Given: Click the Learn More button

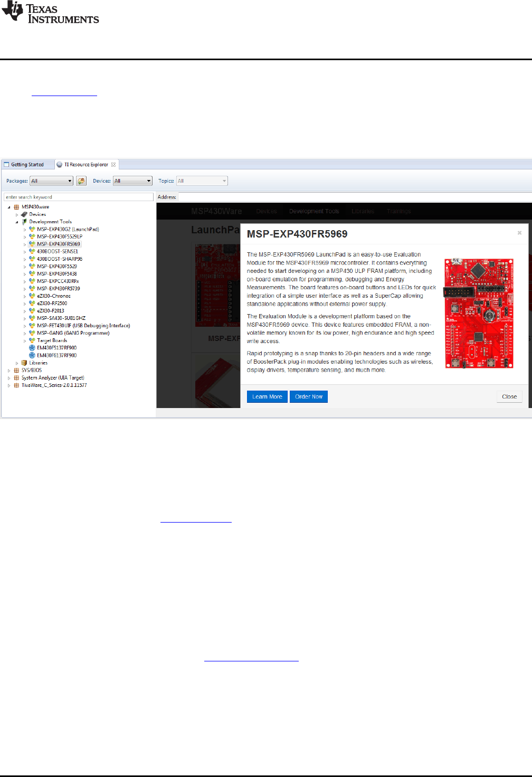Looking at the screenshot, I should click(x=267, y=396).
